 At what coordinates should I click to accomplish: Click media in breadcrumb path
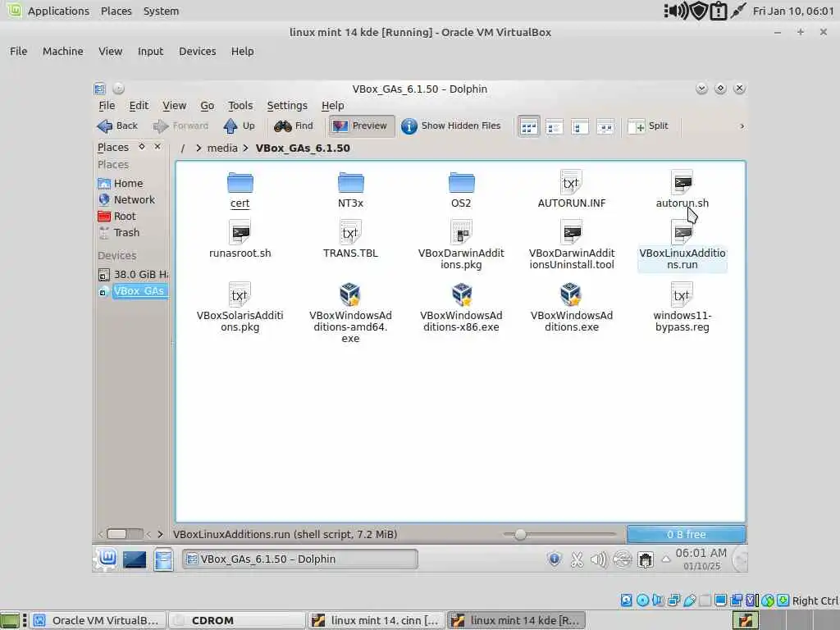pos(222,148)
